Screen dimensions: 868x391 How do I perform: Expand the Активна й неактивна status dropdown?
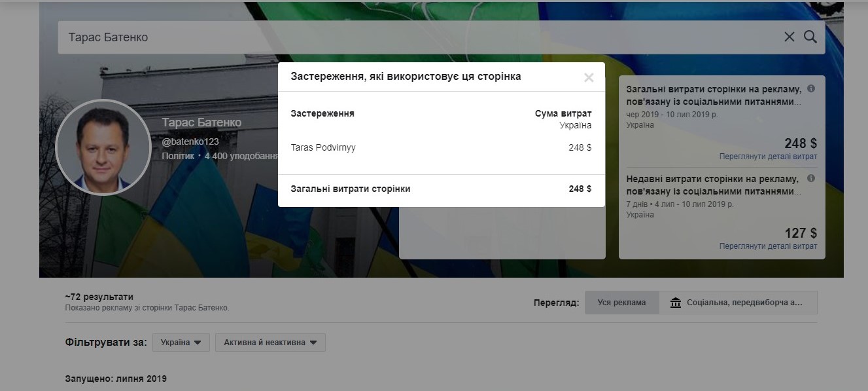pyautogui.click(x=270, y=343)
